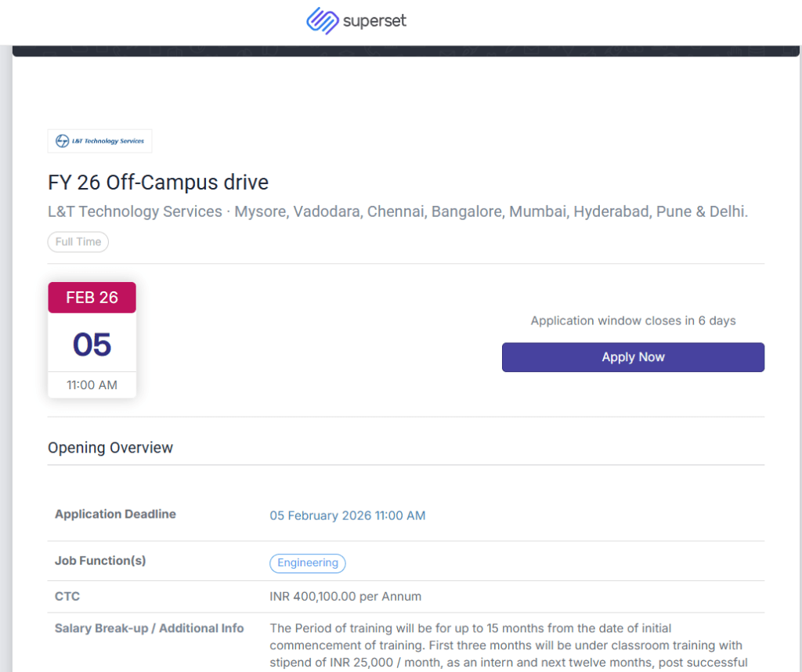Click the FY 26 Off-Campus drive title
Image resolution: width=802 pixels, height=672 pixels.
point(158,182)
